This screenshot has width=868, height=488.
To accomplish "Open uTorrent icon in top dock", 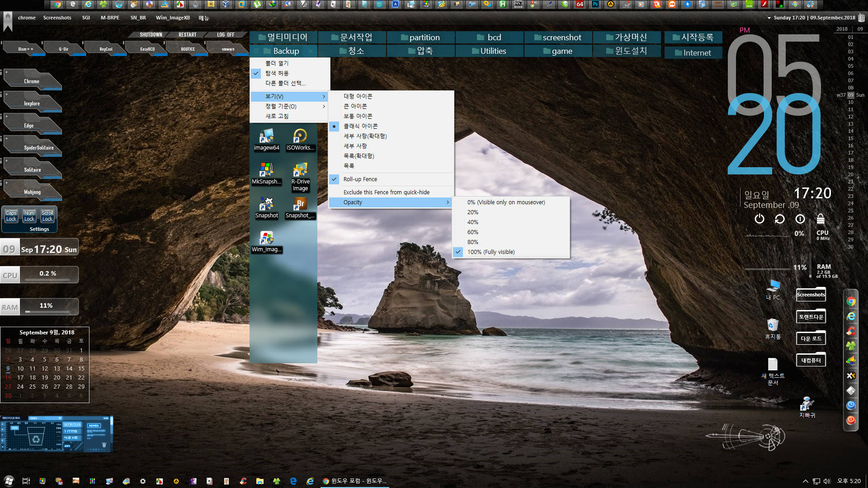I will pyautogui.click(x=257, y=5).
